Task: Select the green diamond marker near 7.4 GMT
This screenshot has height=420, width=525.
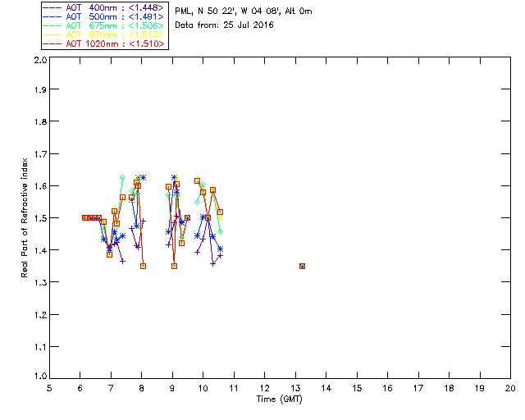Action: pos(122,177)
